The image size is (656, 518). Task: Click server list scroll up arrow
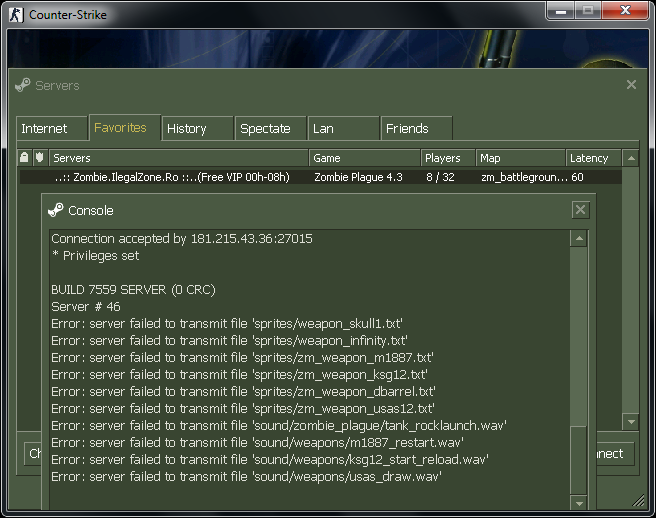pos(631,158)
